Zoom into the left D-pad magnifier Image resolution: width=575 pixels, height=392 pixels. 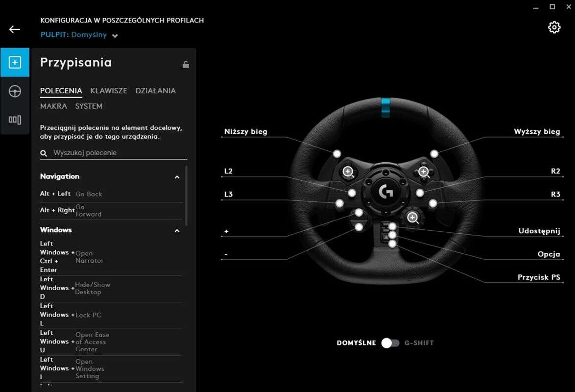point(348,171)
